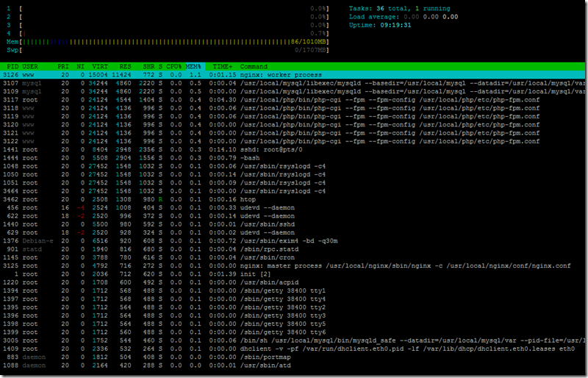Sort by the NI column header

(80, 66)
